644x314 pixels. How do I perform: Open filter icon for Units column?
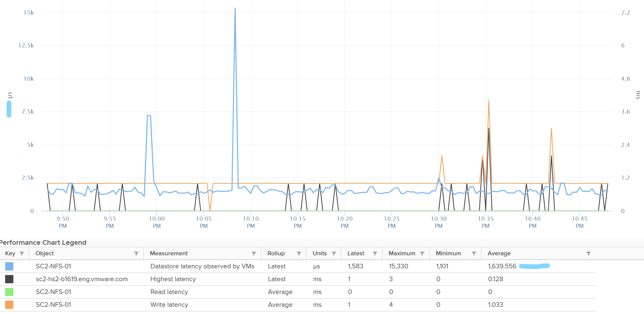(x=334, y=254)
